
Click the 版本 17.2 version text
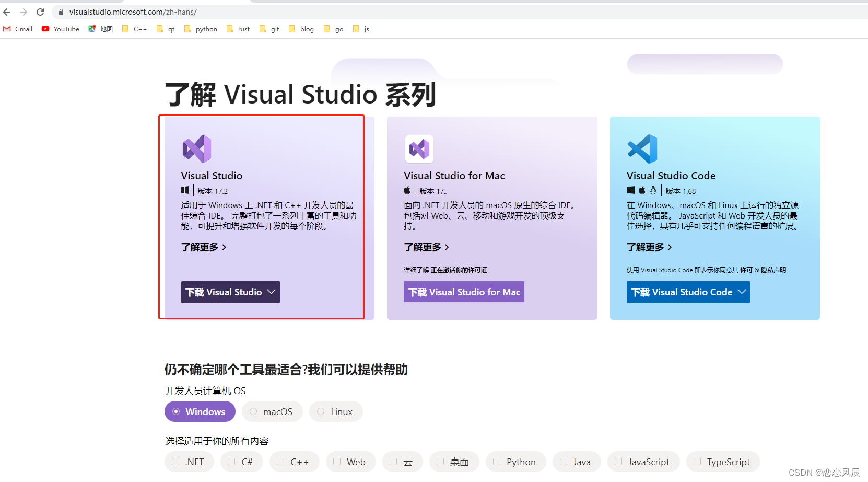click(213, 191)
